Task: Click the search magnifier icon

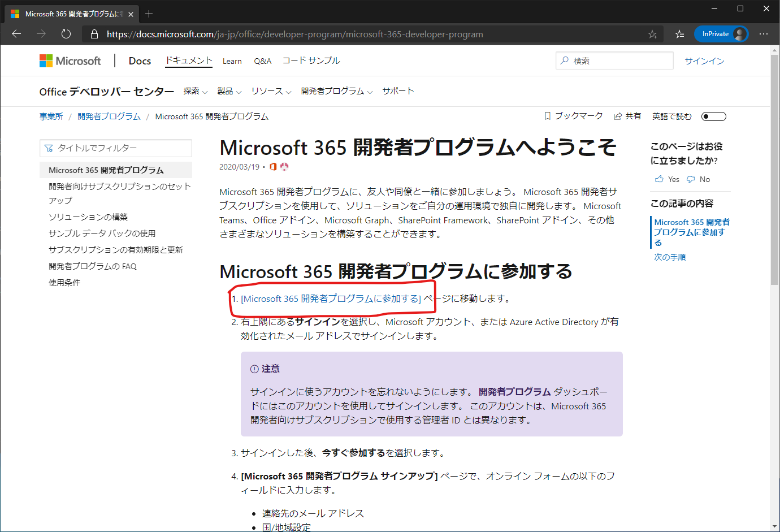Action: [x=565, y=60]
